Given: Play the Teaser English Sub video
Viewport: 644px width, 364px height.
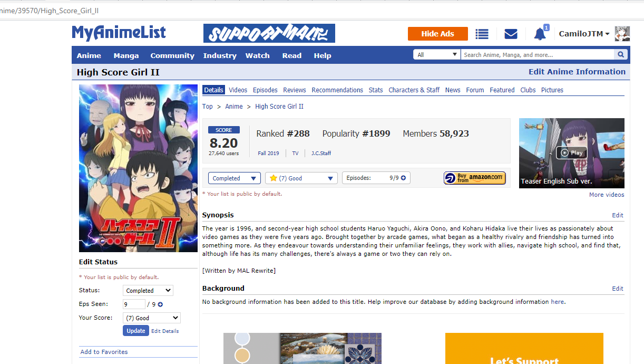Looking at the screenshot, I should tap(572, 152).
